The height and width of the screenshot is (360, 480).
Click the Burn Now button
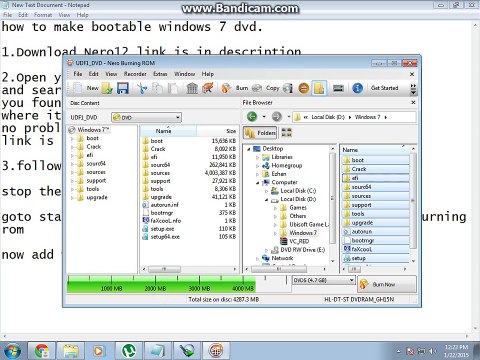pos(387,284)
